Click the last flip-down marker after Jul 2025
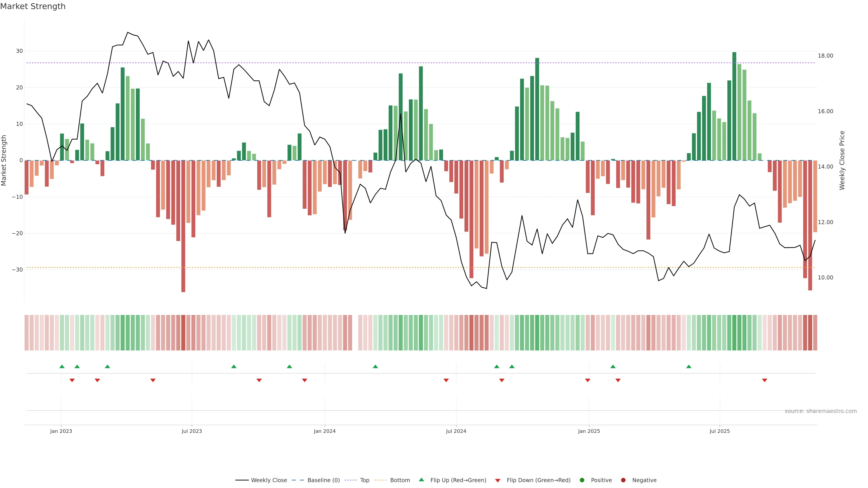868x488 pixels. click(764, 380)
